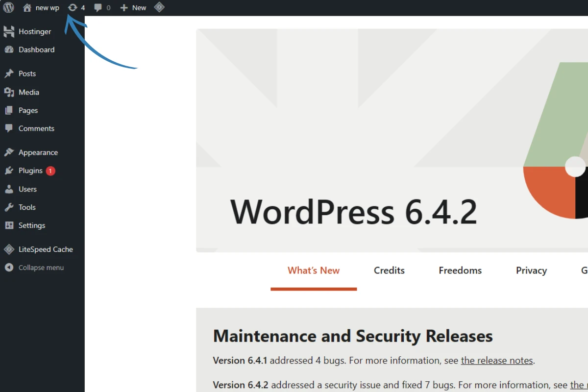This screenshot has height=392, width=588.
Task: Open the Media menu label
Action: [29, 92]
